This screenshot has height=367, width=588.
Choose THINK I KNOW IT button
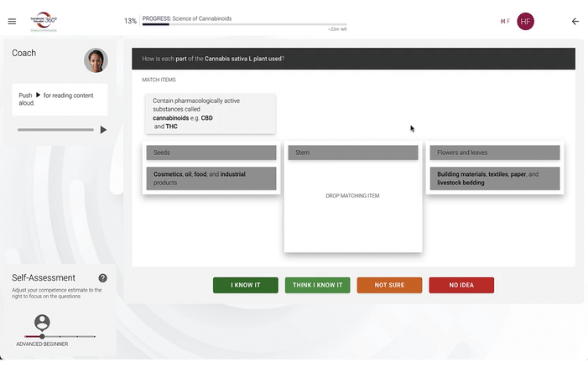pyautogui.click(x=318, y=285)
